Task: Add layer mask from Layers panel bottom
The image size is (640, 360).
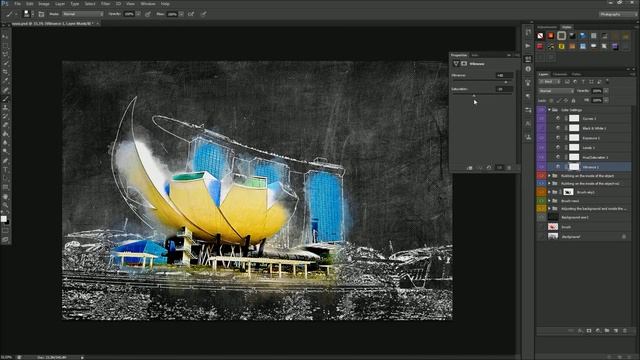Action: coord(589,331)
